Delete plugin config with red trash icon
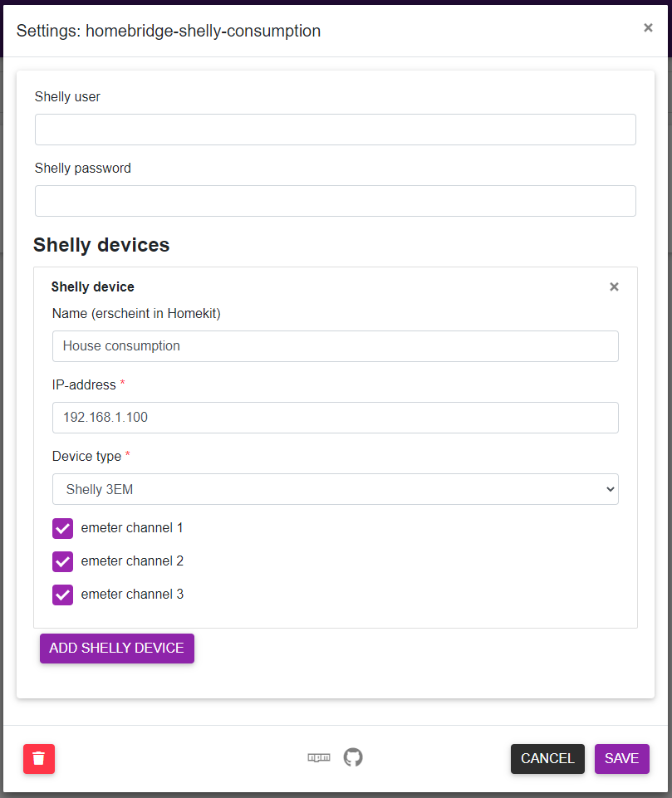The image size is (672, 798). (39, 758)
